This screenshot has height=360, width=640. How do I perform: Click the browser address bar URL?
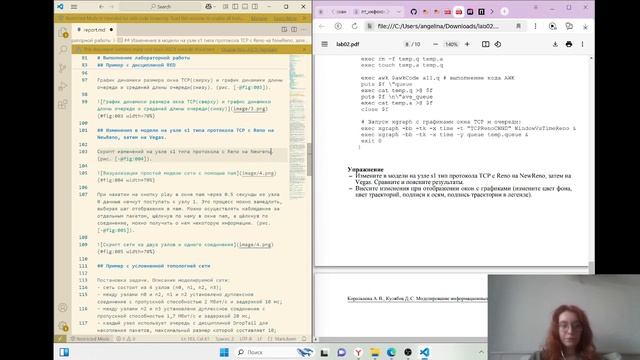point(438,26)
